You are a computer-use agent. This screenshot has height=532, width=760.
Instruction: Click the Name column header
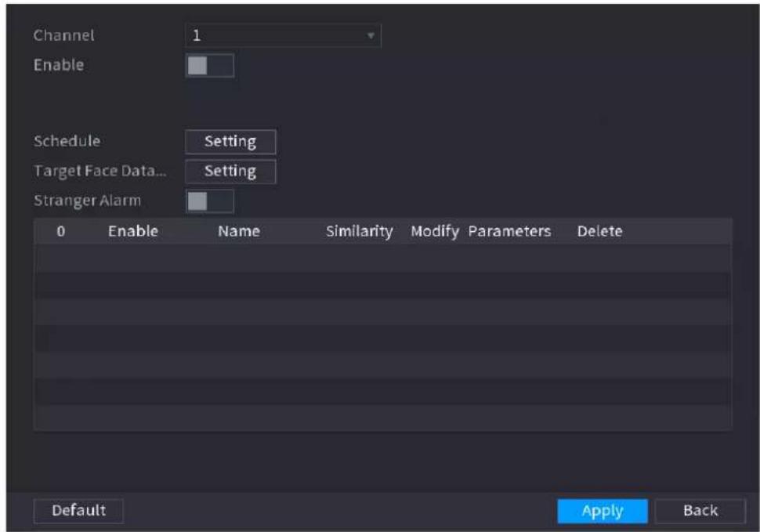click(239, 232)
